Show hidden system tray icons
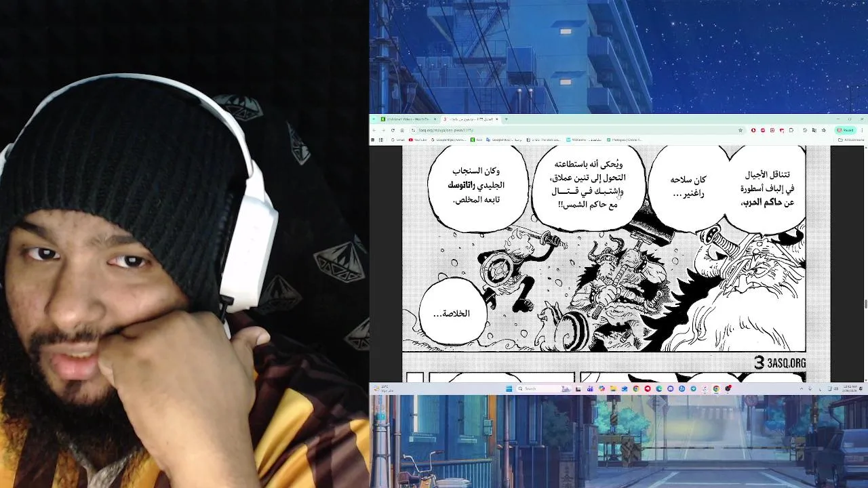 click(x=802, y=388)
